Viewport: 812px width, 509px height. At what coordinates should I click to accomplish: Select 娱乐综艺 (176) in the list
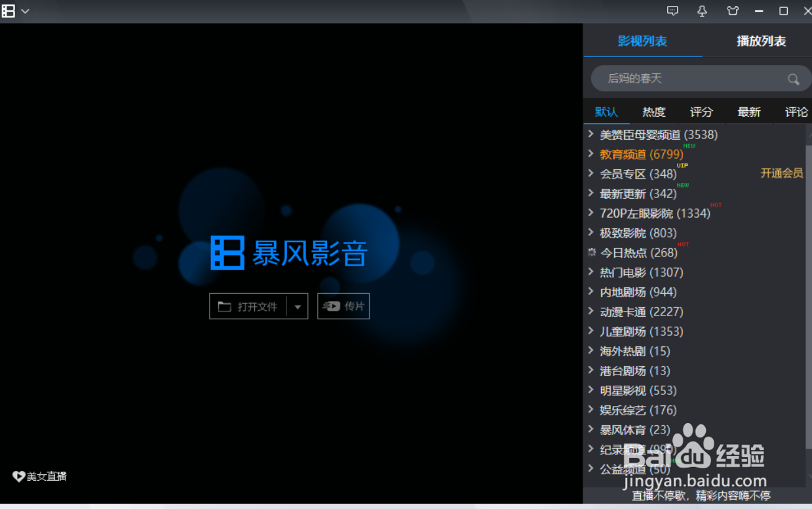coord(638,410)
